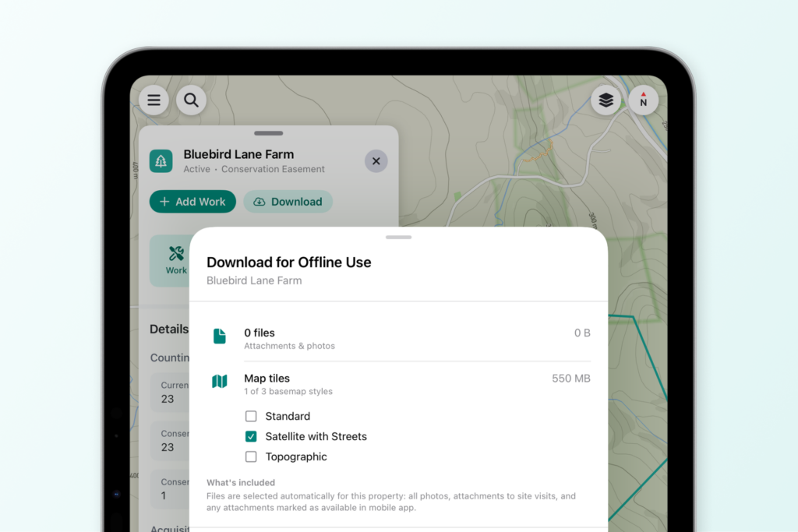The width and height of the screenshot is (798, 532).
Task: Select the "550 MB" map tiles size
Action: 571,379
